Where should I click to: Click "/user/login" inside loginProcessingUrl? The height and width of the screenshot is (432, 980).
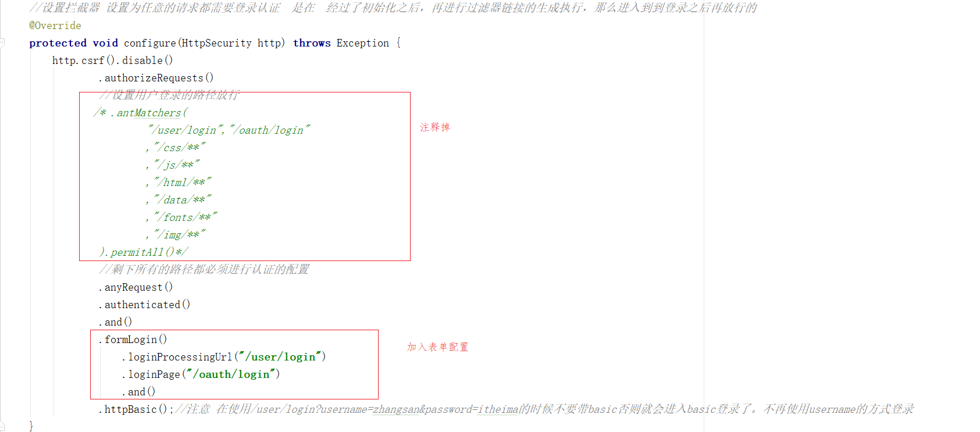tap(280, 357)
